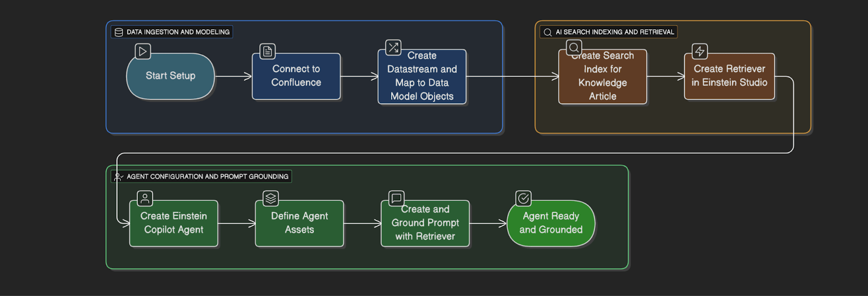Select the layers icon above Define Agent Assets
The height and width of the screenshot is (296, 868).
[x=271, y=199]
